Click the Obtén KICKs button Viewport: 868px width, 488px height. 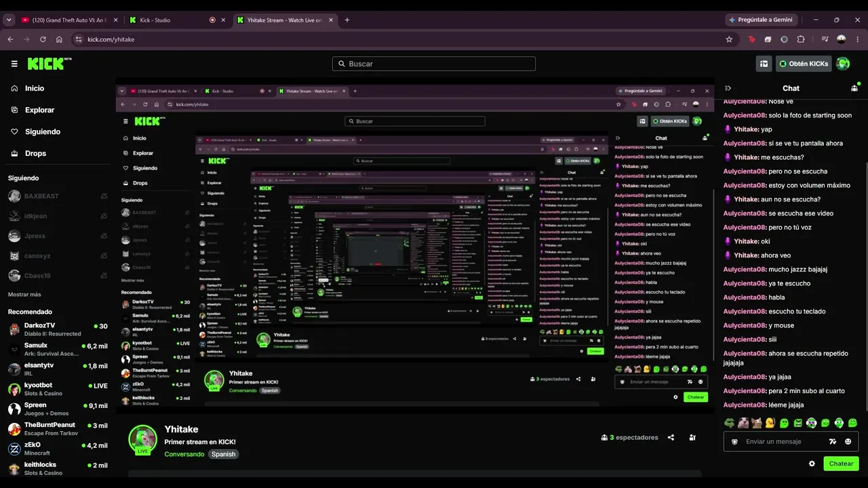click(x=804, y=64)
